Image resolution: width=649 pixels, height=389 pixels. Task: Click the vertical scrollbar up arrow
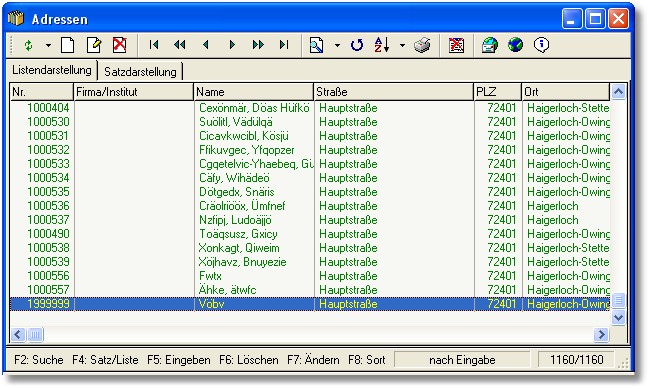click(x=618, y=91)
